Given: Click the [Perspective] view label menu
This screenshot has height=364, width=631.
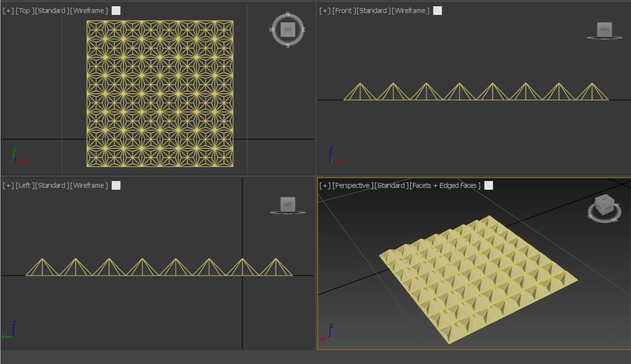Looking at the screenshot, I should [353, 185].
